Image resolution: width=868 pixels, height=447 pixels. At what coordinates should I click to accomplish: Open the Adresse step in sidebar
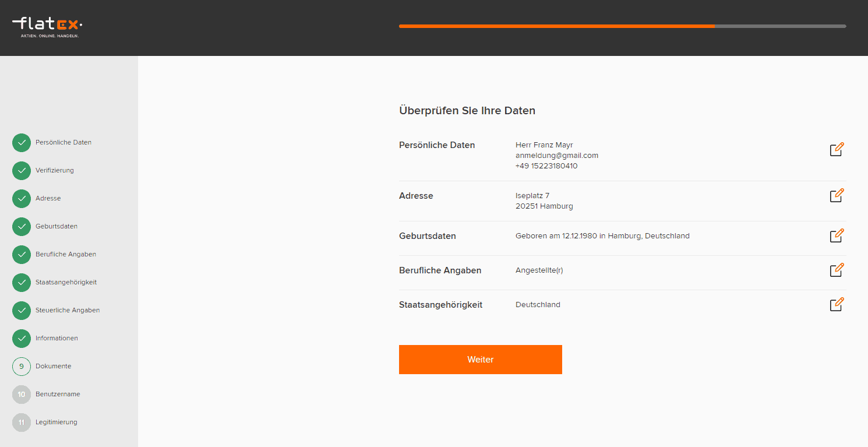click(48, 198)
